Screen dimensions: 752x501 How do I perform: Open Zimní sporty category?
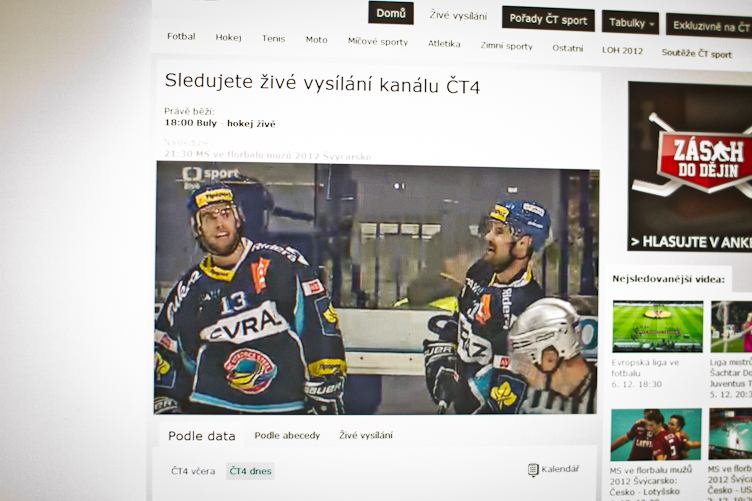[506, 46]
